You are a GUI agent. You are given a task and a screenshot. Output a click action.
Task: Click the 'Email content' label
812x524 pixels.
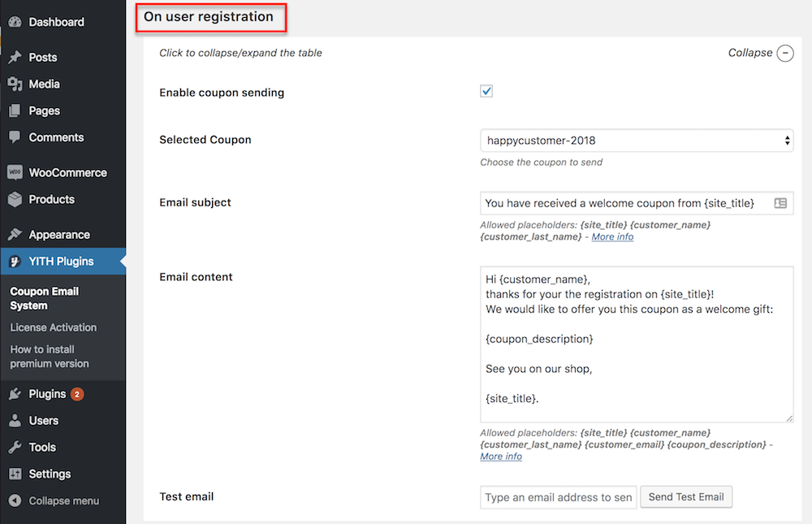click(196, 277)
